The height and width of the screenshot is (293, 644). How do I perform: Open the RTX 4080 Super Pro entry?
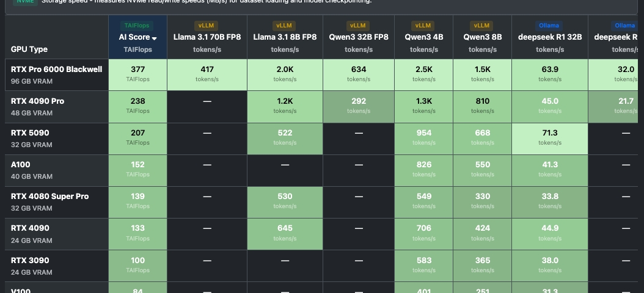pos(49,197)
